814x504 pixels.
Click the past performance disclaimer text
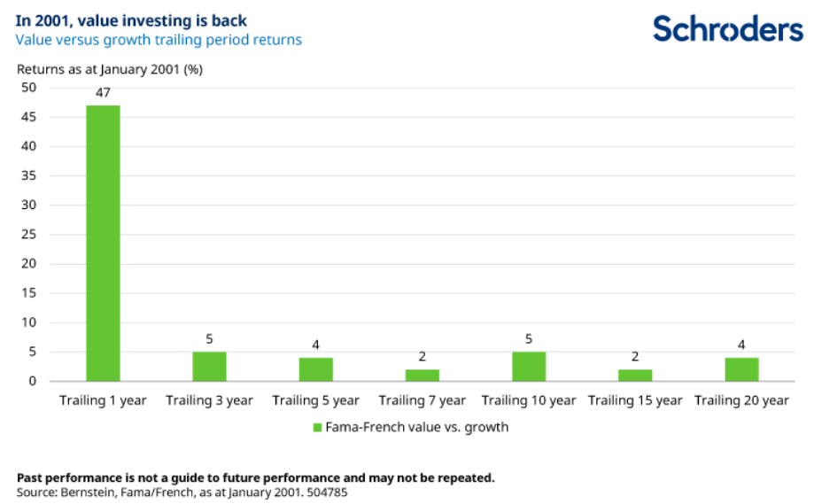[256, 477]
